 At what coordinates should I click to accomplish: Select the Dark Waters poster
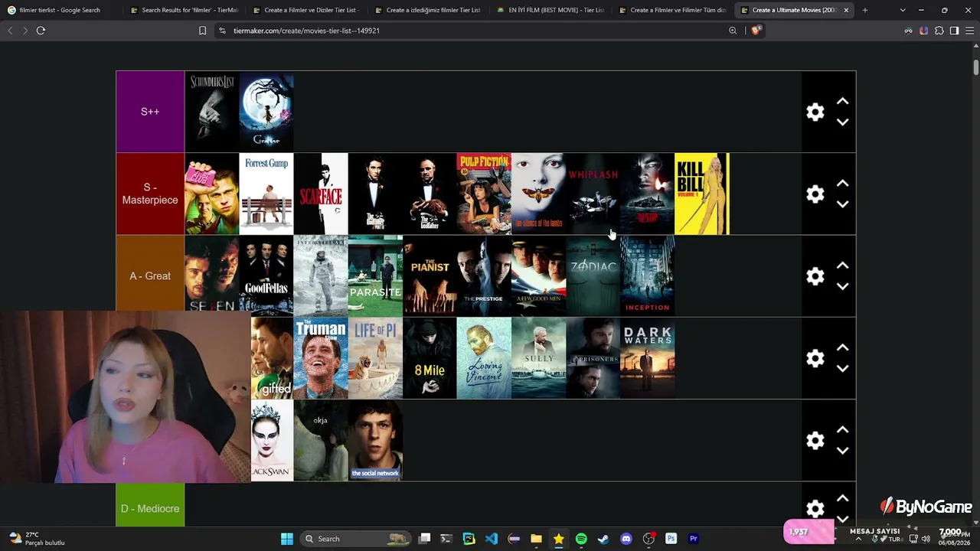coord(648,358)
